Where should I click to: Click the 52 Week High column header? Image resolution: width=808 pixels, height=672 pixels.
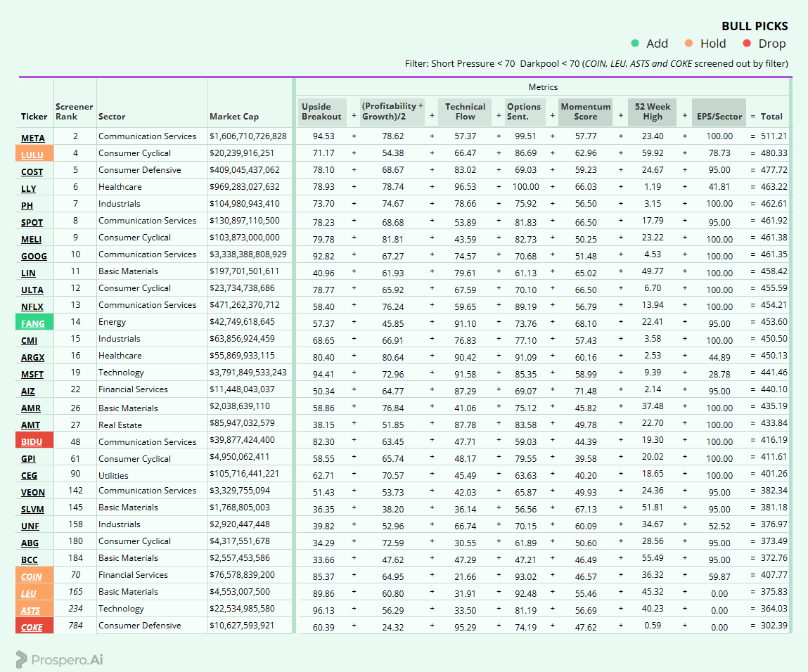[x=653, y=112]
